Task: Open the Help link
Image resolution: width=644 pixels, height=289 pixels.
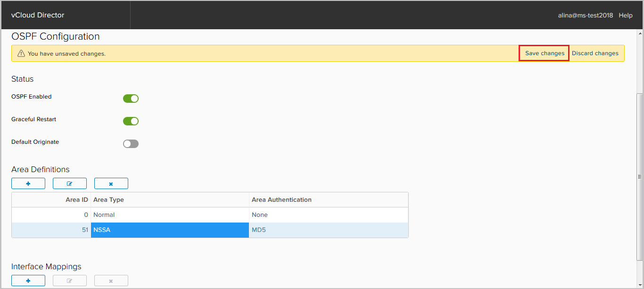Action: (x=626, y=15)
